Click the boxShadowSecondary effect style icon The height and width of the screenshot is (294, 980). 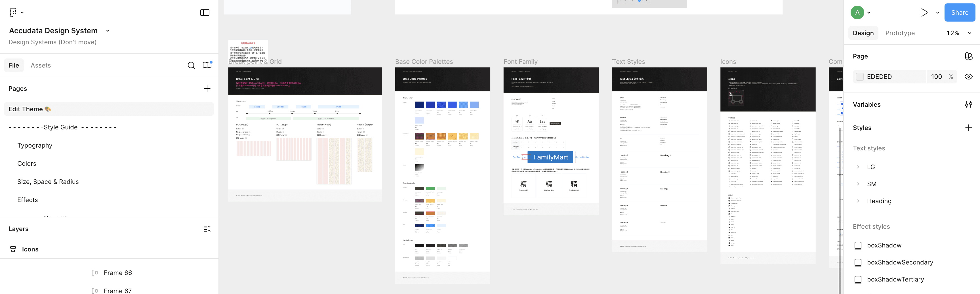tap(858, 262)
